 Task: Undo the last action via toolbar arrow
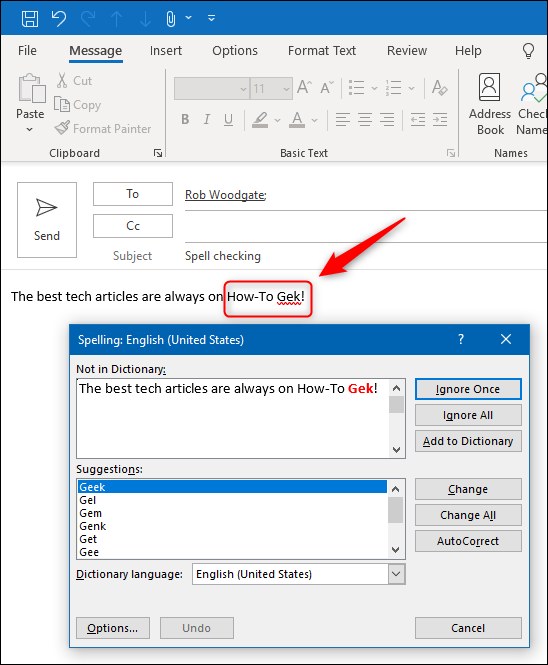pyautogui.click(x=59, y=19)
